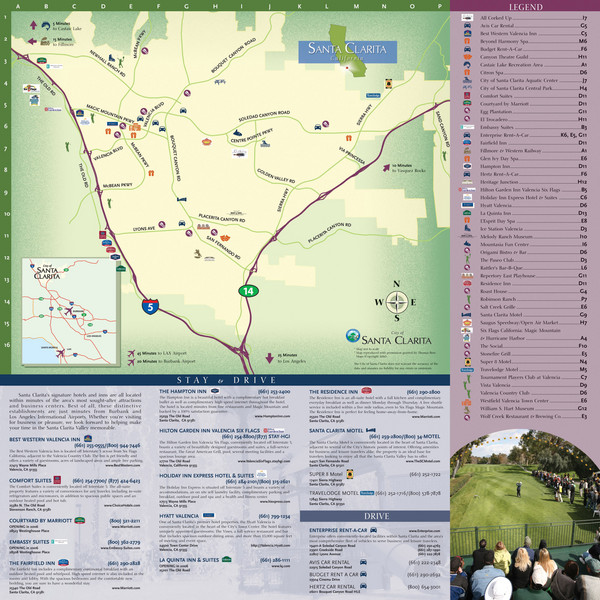This screenshot has width=600, height=600.
Task: Click the Mountasia Fun Center legend icon
Action: point(467,244)
